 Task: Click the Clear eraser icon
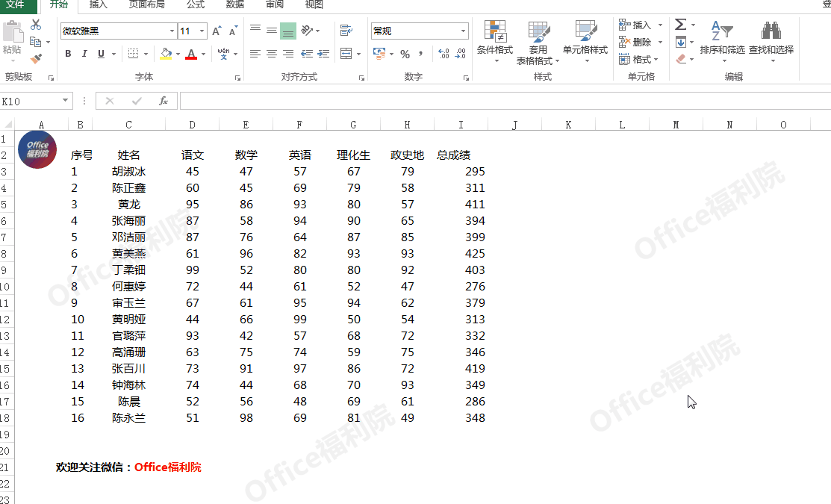681,59
